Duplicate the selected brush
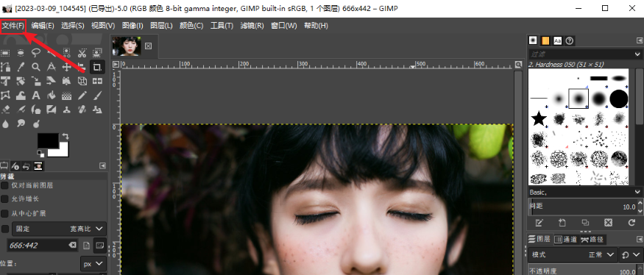 (585, 223)
